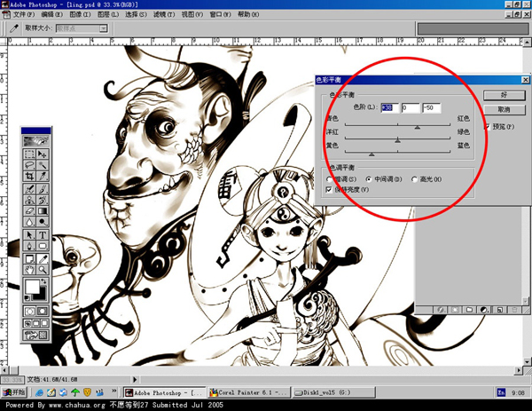Open the 滤镜 (Filter) menu
This screenshot has height=411, width=532.
click(164, 14)
